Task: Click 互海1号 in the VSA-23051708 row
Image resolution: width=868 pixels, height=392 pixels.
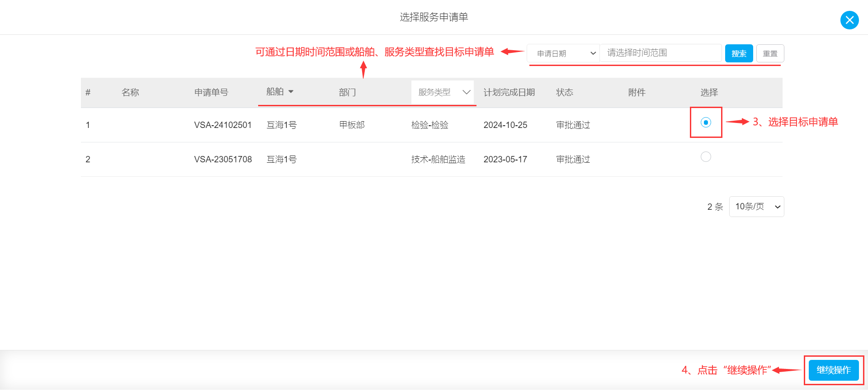Action: click(281, 159)
